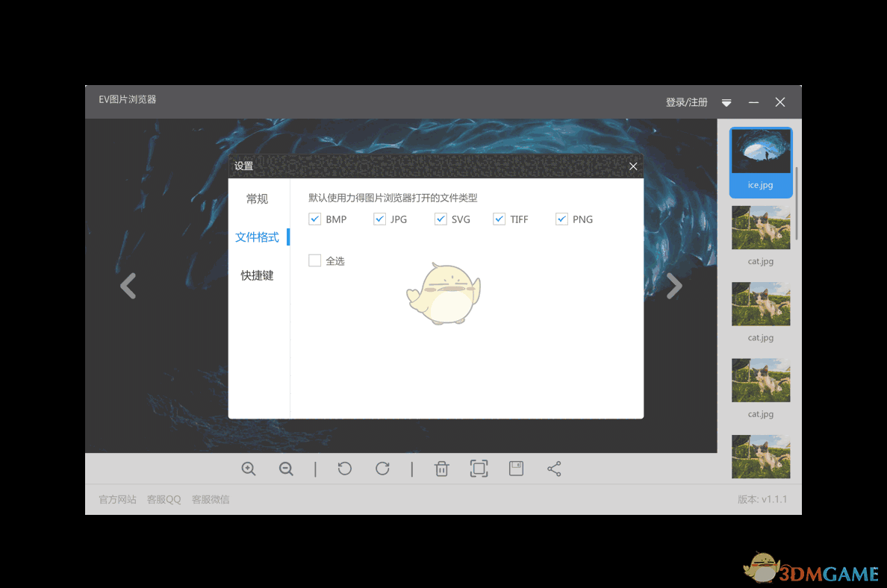The height and width of the screenshot is (588, 887).
Task: Uncheck the JPG file type checkbox
Action: point(379,219)
